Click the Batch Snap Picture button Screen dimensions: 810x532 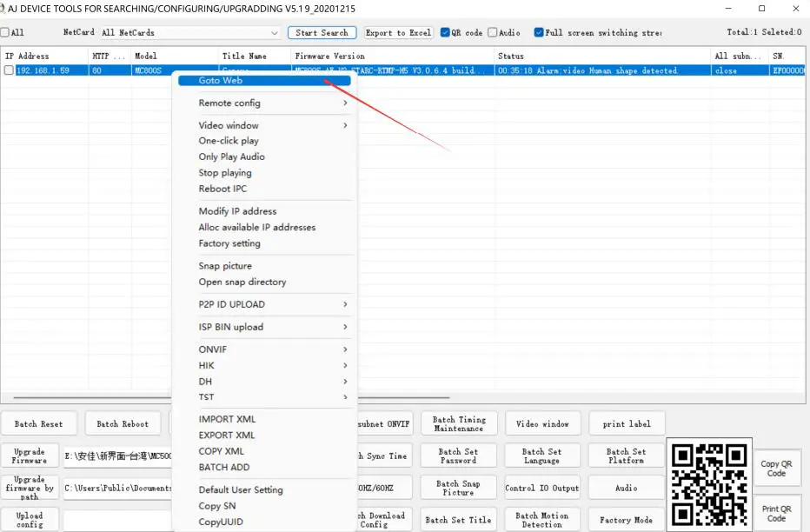tap(458, 488)
